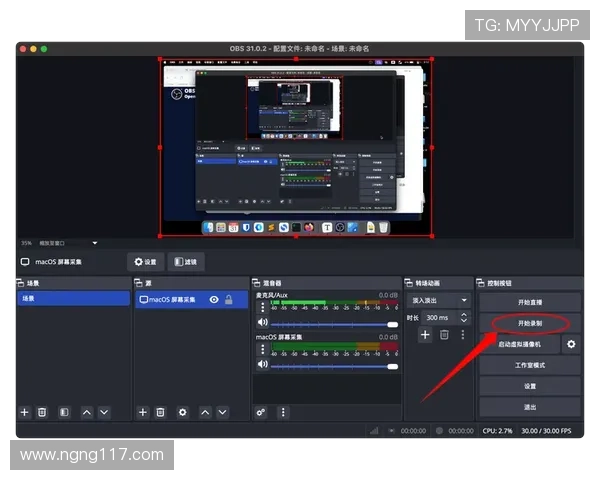Decrease 时长 duration with down stepper
Image resolution: width=600 pixels, height=480 pixels.
tap(464, 320)
